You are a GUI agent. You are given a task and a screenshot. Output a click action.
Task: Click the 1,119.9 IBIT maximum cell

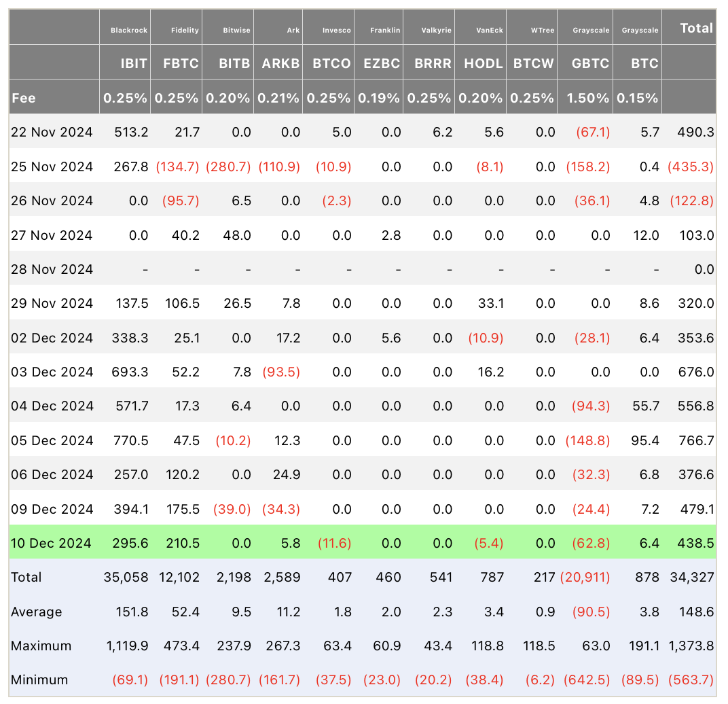point(127,646)
